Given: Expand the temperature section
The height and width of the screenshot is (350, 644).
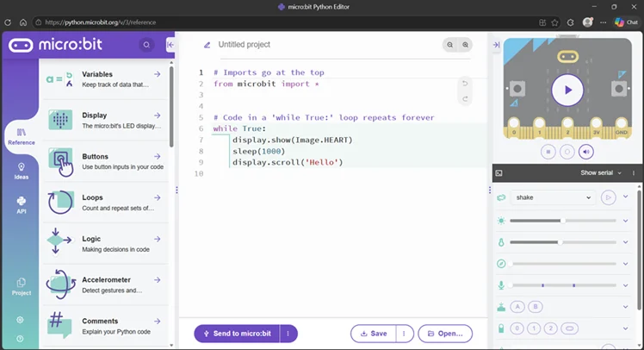Looking at the screenshot, I should (x=626, y=242).
